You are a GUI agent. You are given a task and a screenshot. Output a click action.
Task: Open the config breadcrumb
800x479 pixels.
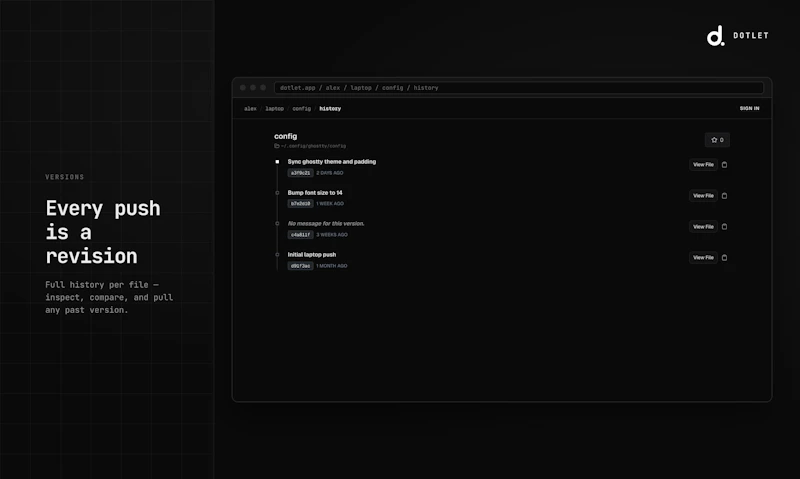(302, 109)
